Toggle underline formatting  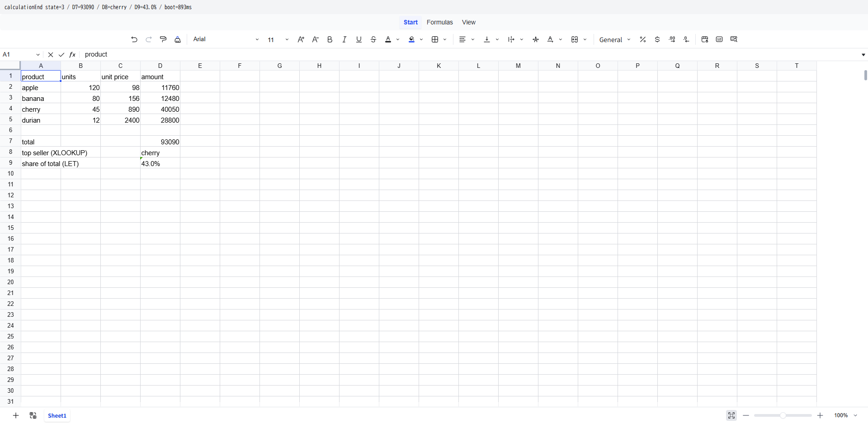pos(359,39)
